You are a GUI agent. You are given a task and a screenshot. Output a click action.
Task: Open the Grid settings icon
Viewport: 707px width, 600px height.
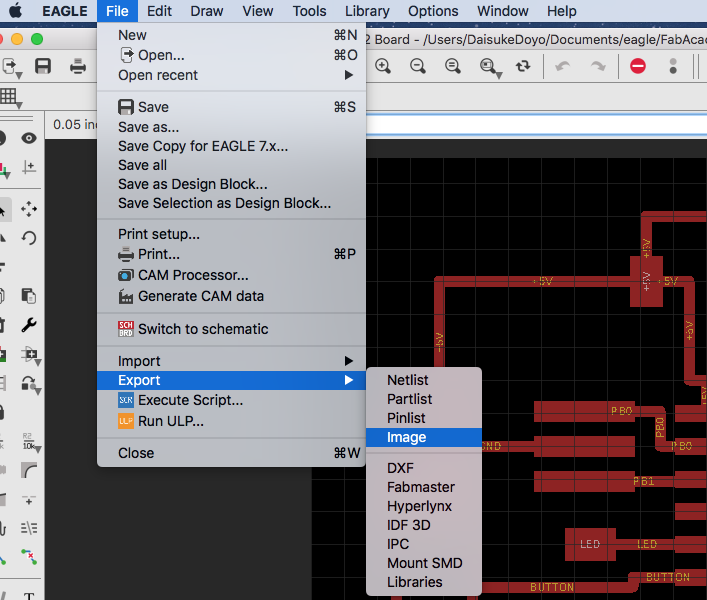click(x=10, y=97)
